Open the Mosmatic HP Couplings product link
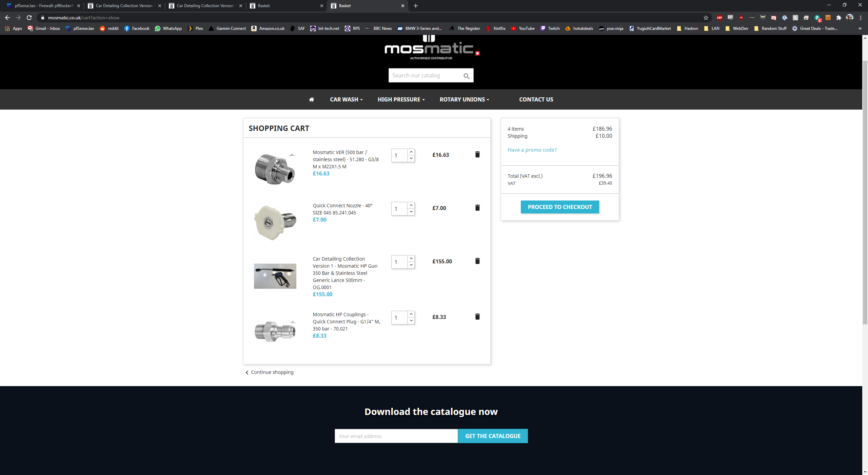868x475 pixels. (346, 322)
